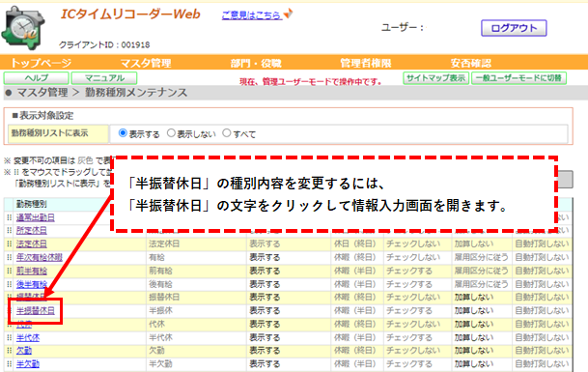Click the 勤務種別メンテナンス breadcrumb title
The width and height of the screenshot is (588, 372).
click(x=136, y=93)
